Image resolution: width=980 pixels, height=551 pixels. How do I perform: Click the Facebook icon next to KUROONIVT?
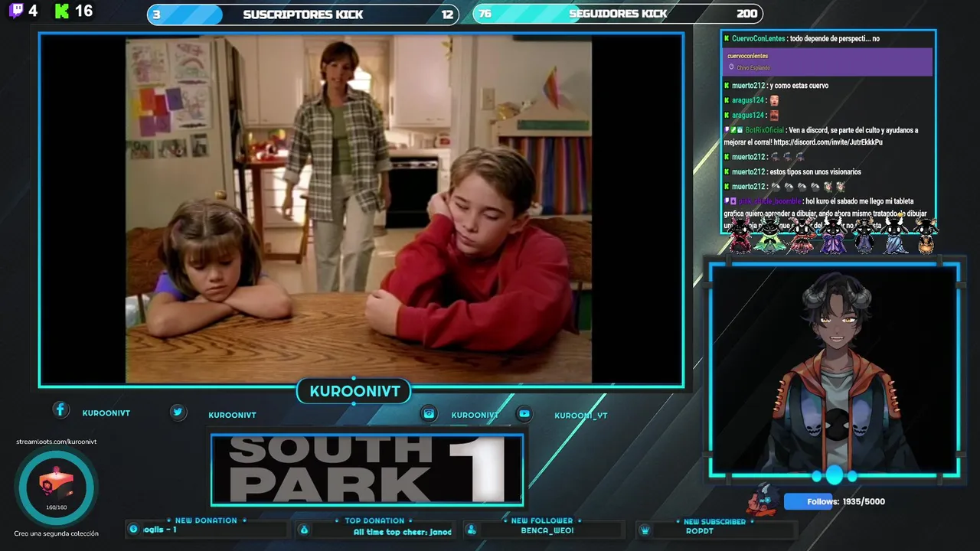tap(60, 410)
